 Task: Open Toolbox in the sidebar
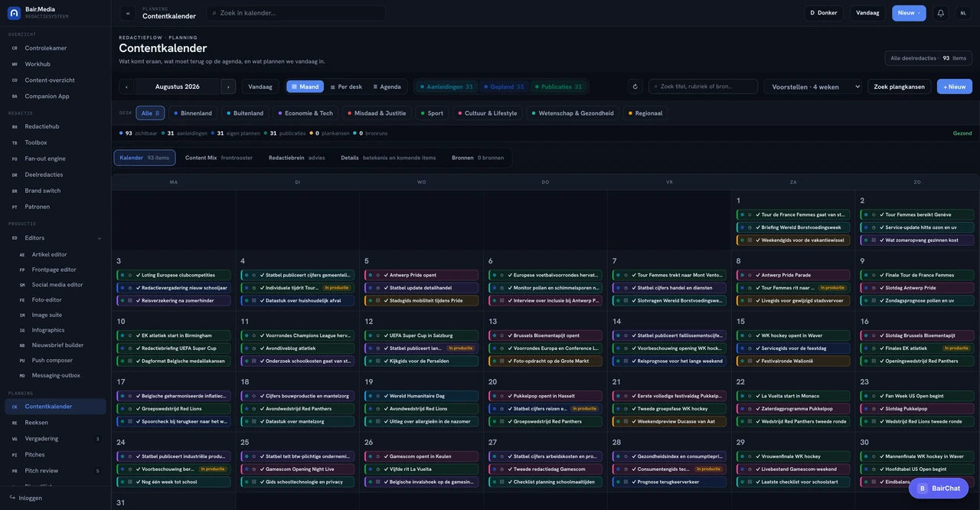point(55,142)
